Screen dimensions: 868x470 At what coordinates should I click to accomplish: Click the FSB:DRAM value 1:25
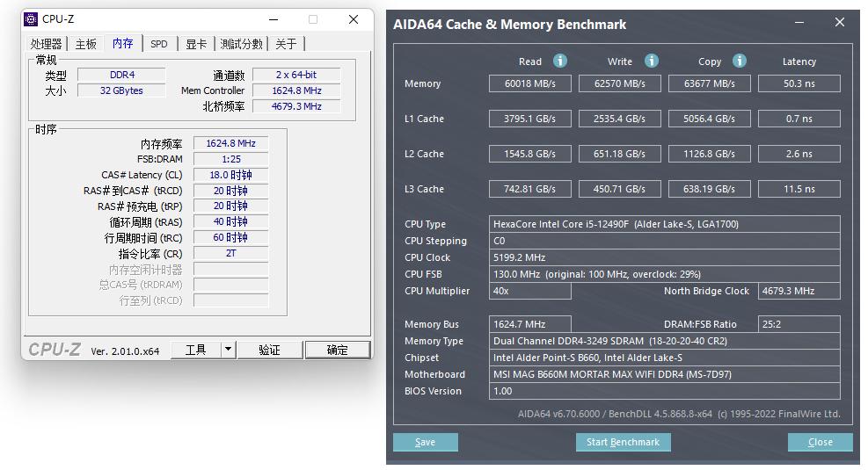tap(230, 159)
